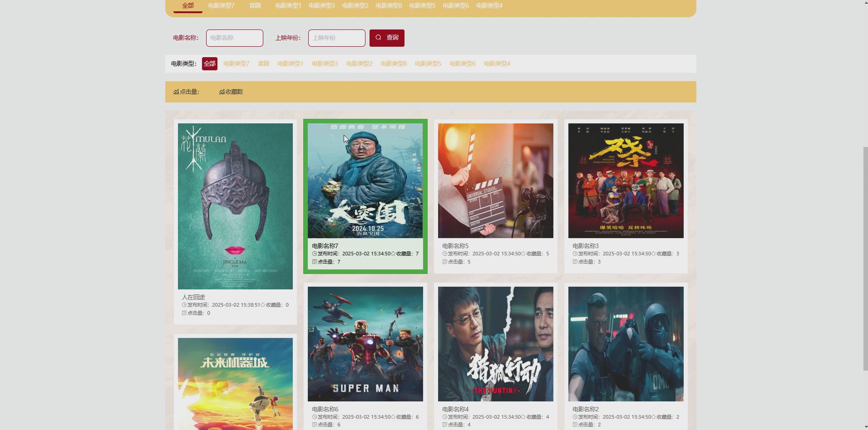
Task: Click the 点击量 icon on the 电影名称3 card
Action: 575,262
